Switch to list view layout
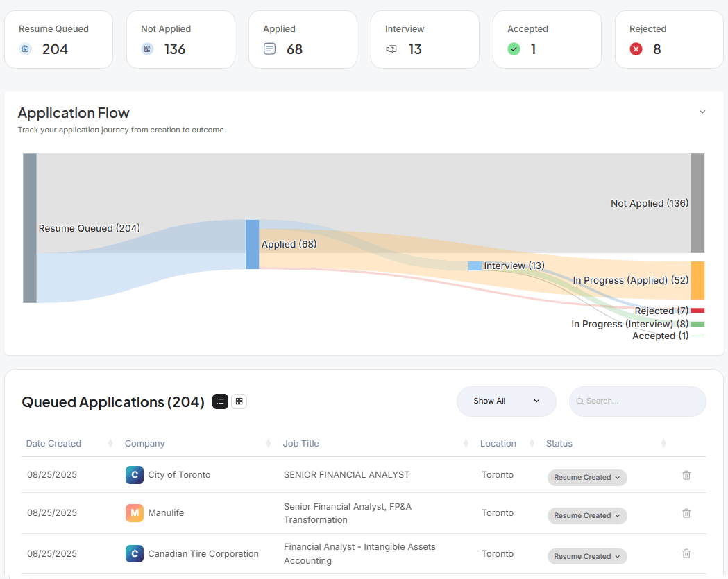Image resolution: width=728 pixels, height=579 pixels. tap(220, 401)
